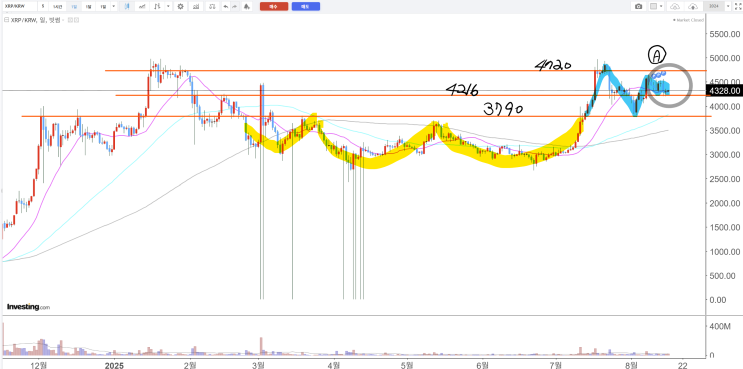This screenshot has height=369, width=743.
Task: Click the undo arrow icon
Action: coord(226,6)
